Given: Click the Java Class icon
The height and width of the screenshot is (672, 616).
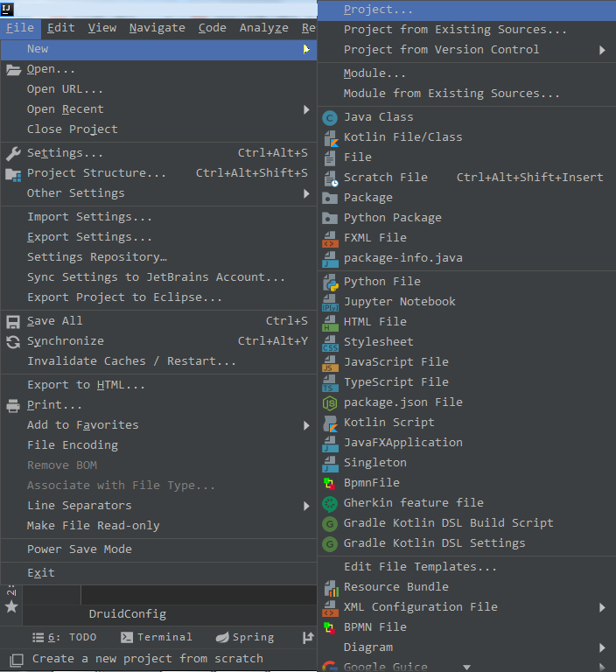Looking at the screenshot, I should 330,117.
